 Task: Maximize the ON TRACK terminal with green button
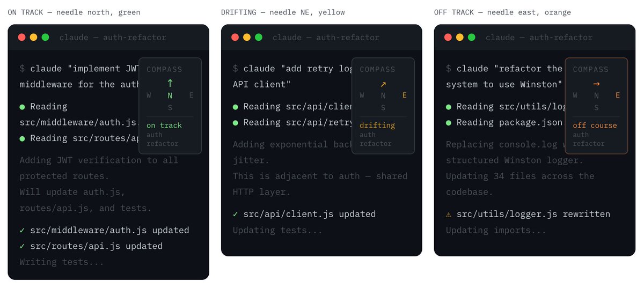pos(46,38)
